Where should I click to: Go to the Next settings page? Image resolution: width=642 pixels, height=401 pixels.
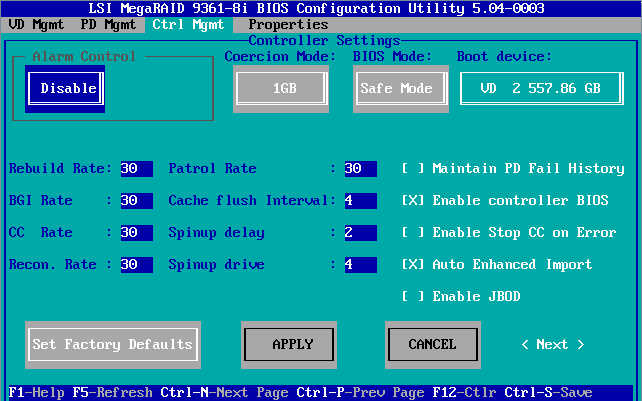[552, 345]
